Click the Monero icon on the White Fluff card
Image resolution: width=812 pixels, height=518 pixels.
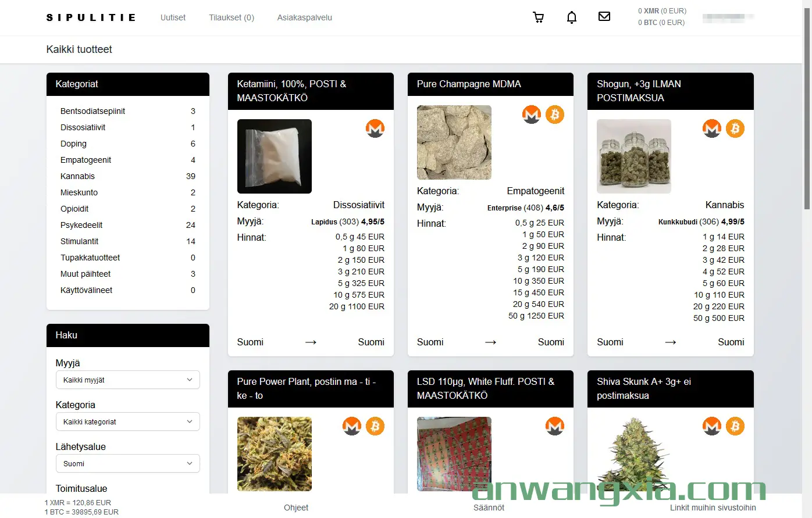click(x=555, y=426)
